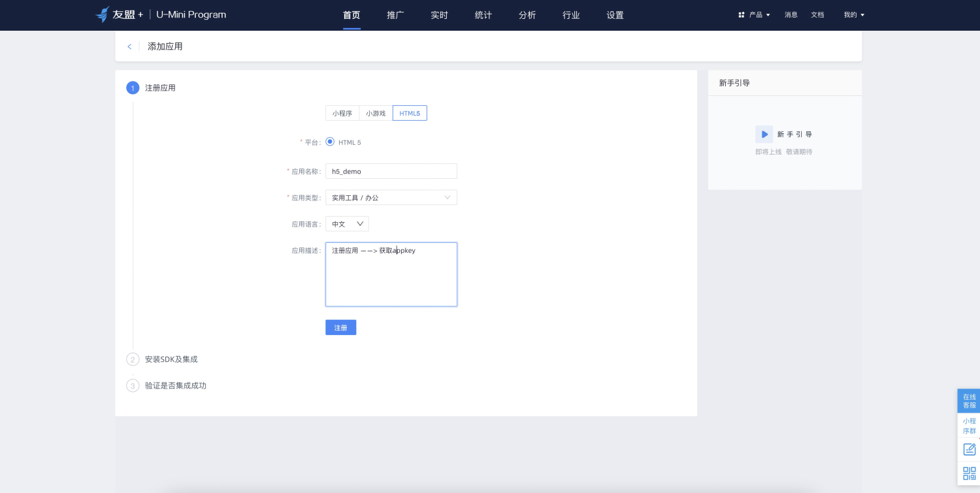
Task: Open the 实时 nav tab
Action: pos(440,15)
